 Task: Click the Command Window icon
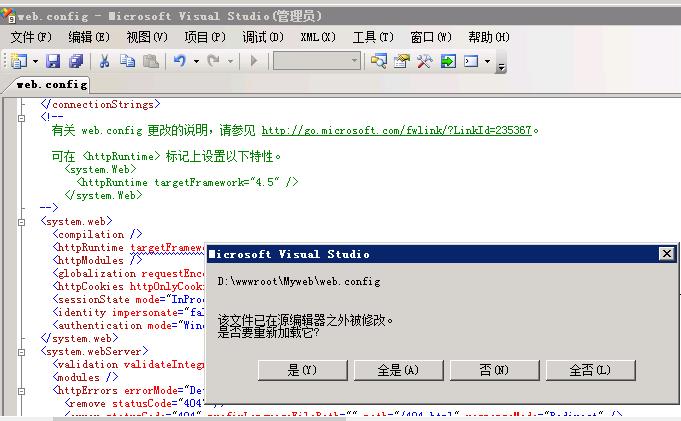(471, 61)
